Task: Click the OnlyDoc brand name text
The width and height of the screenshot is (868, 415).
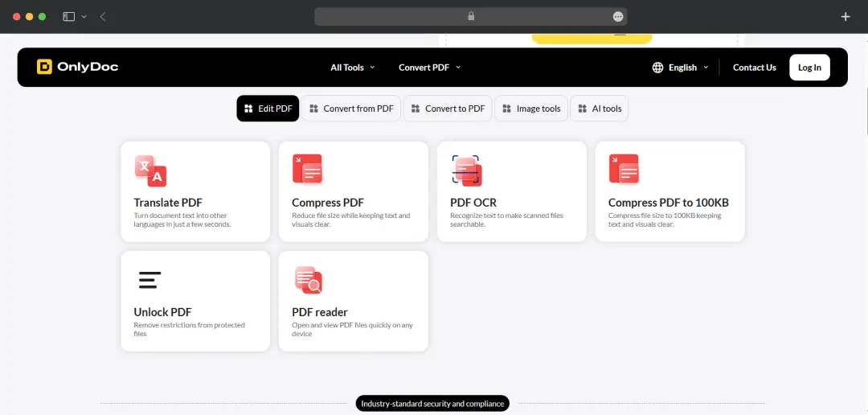Action: point(88,67)
